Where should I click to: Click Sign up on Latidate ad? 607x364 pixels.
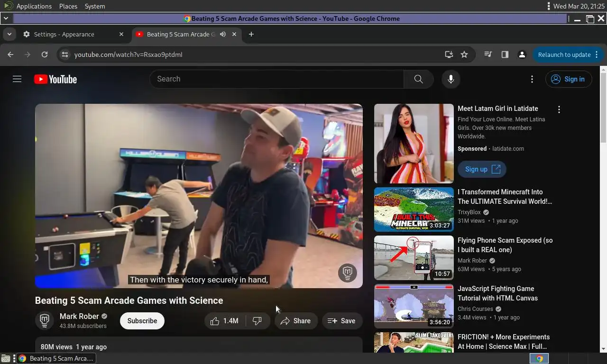(482, 169)
